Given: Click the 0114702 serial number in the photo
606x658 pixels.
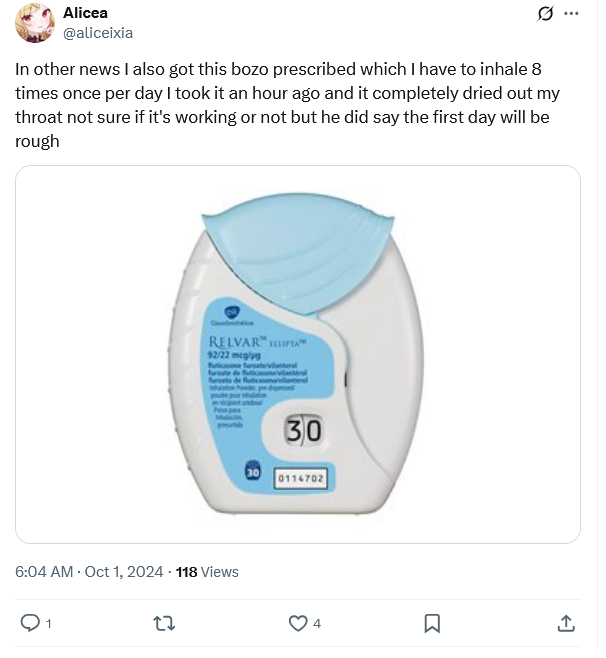Looking at the screenshot, I should point(300,479).
